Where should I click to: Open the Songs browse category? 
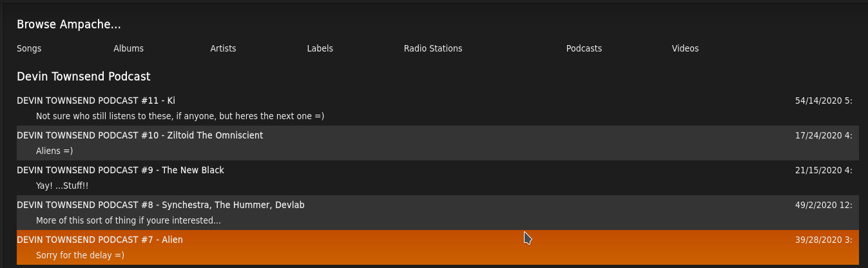click(29, 48)
